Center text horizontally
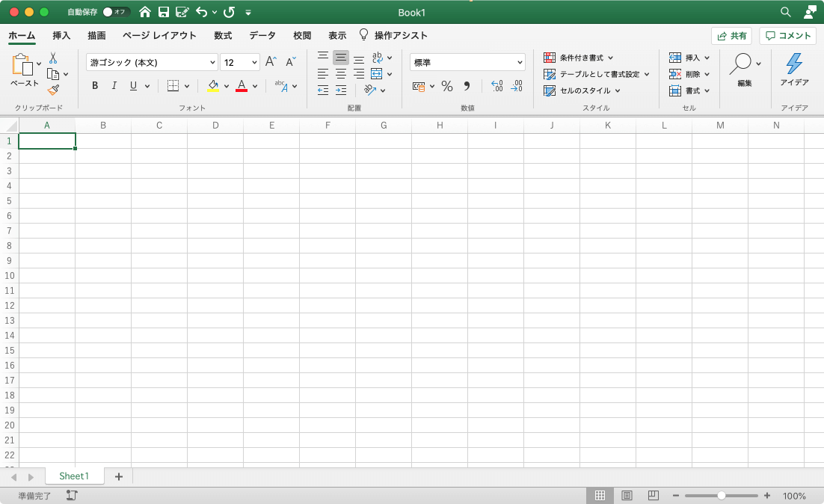The image size is (824, 504). coord(341,74)
